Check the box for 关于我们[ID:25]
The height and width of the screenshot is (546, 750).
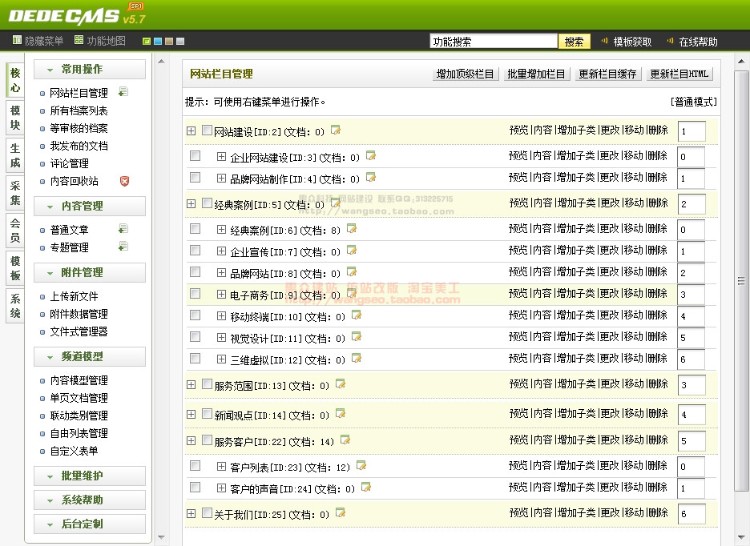tap(207, 513)
